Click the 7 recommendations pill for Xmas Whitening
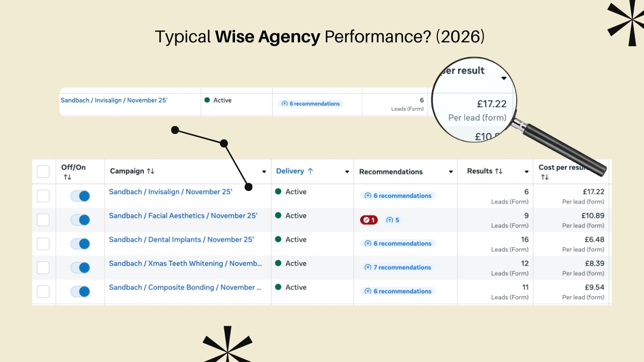Image resolution: width=644 pixels, height=362 pixels. (398, 267)
